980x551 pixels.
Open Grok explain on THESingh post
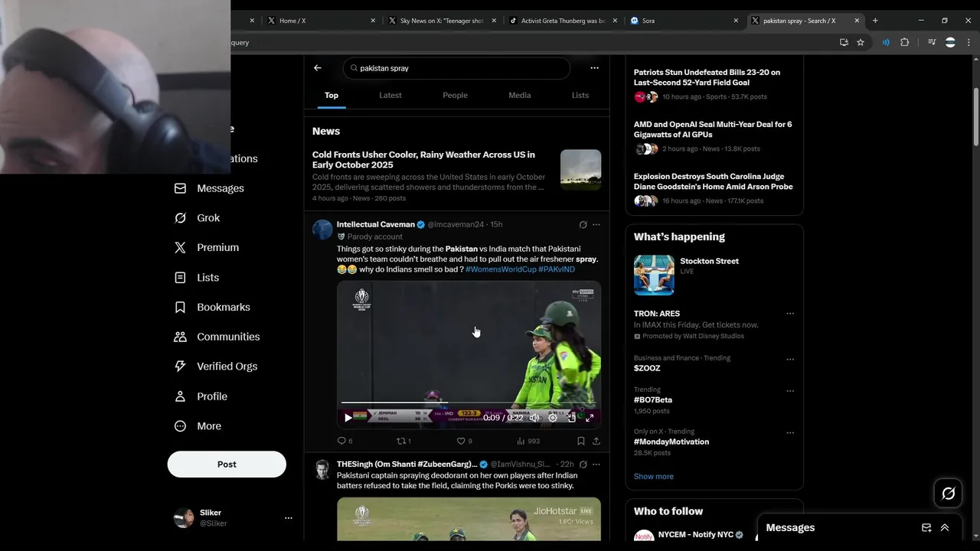[x=583, y=465]
